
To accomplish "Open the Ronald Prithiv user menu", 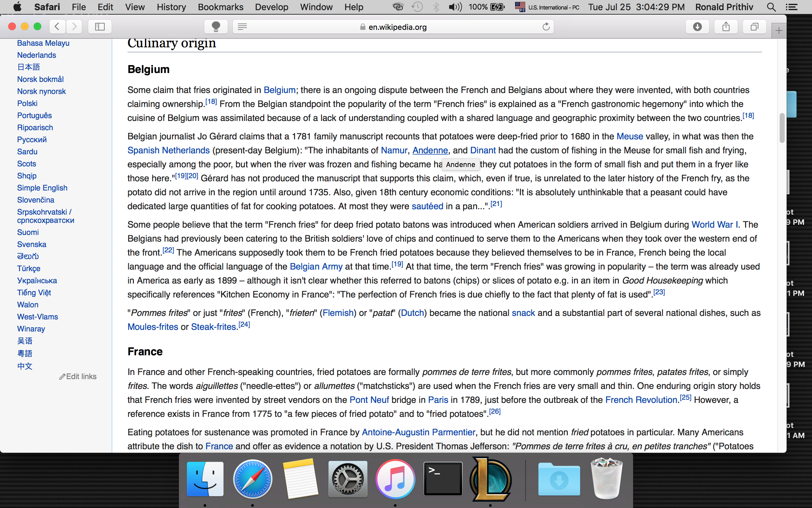I will tap(724, 7).
